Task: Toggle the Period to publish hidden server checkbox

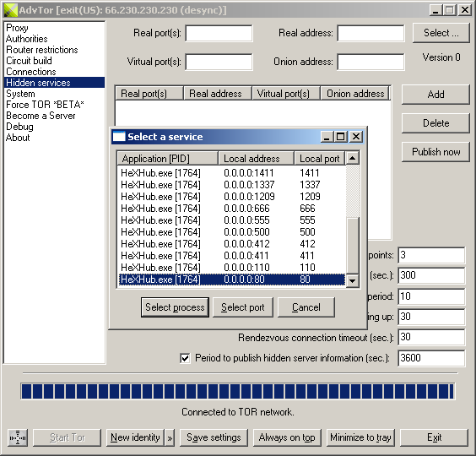Action: (185, 358)
